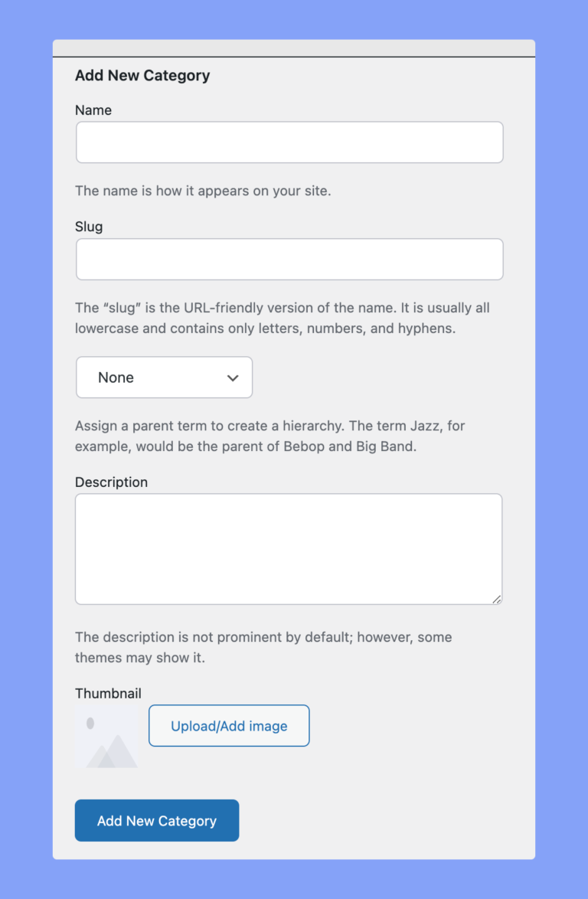Image resolution: width=588 pixels, height=899 pixels.
Task: Click inside the Description text area
Action: [x=289, y=548]
